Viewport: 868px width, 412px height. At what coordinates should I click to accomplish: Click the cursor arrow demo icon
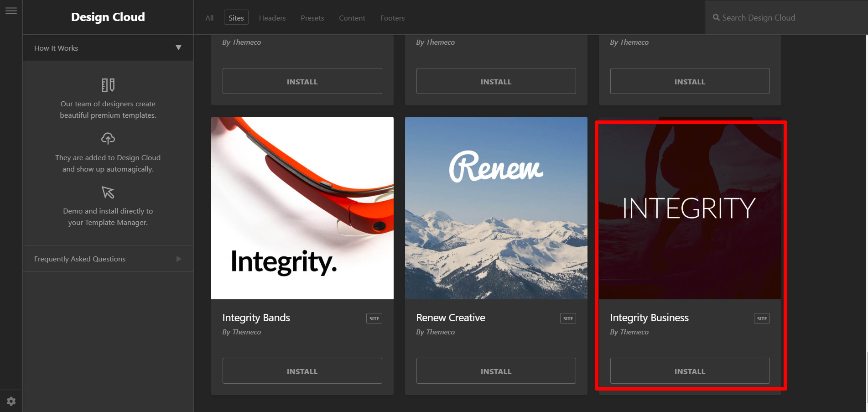tap(108, 192)
